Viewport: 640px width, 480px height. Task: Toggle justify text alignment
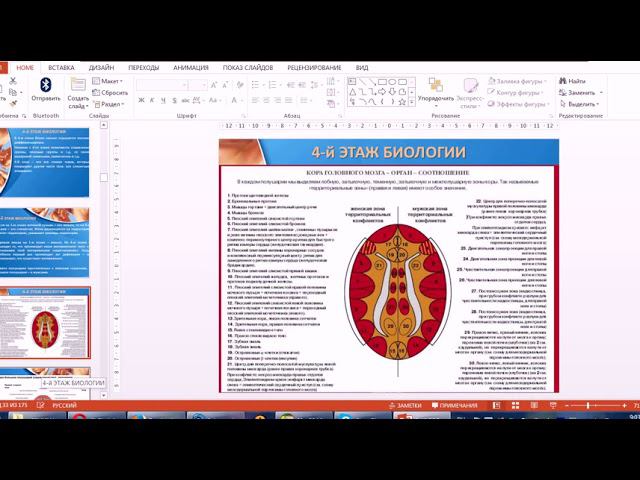click(289, 100)
